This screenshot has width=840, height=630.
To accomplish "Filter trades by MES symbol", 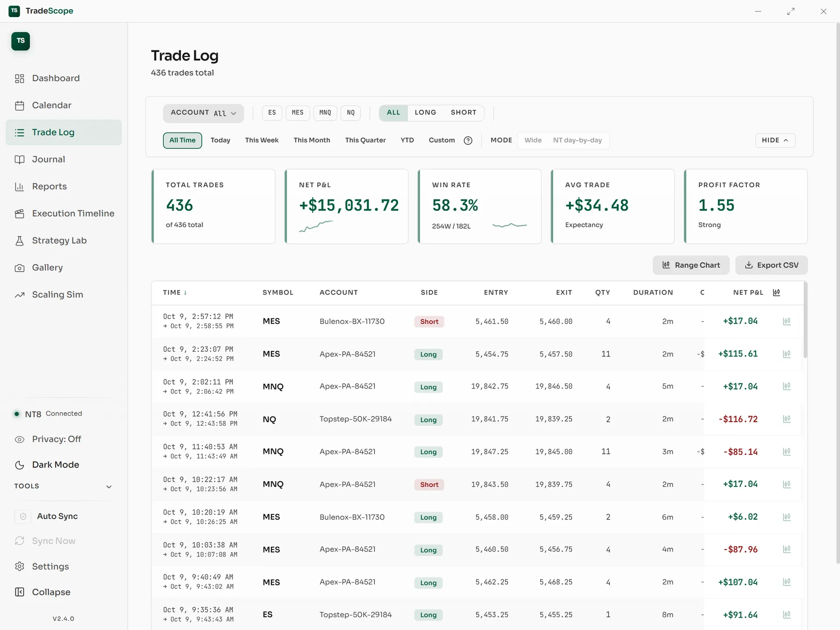I will 297,113.
